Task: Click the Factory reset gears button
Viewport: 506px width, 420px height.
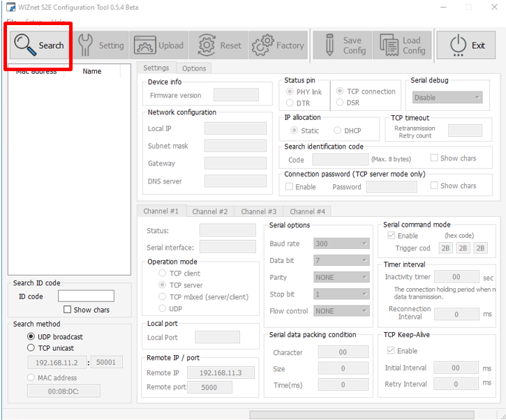Action: [x=278, y=45]
